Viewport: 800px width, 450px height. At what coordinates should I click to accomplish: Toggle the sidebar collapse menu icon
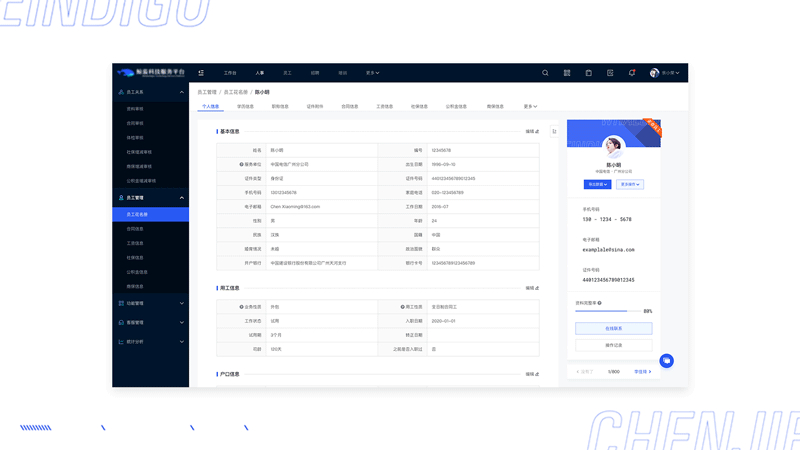(x=201, y=73)
